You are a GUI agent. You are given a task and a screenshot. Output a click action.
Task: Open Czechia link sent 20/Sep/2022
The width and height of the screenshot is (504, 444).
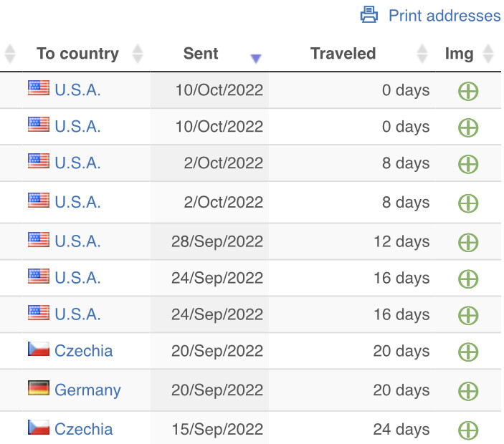point(84,351)
